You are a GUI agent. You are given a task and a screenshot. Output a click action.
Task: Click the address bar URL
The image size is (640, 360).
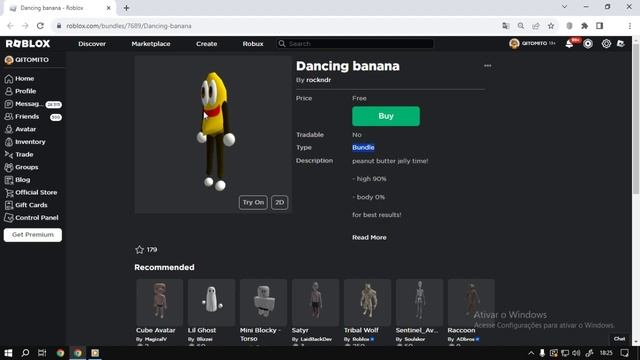tap(129, 26)
